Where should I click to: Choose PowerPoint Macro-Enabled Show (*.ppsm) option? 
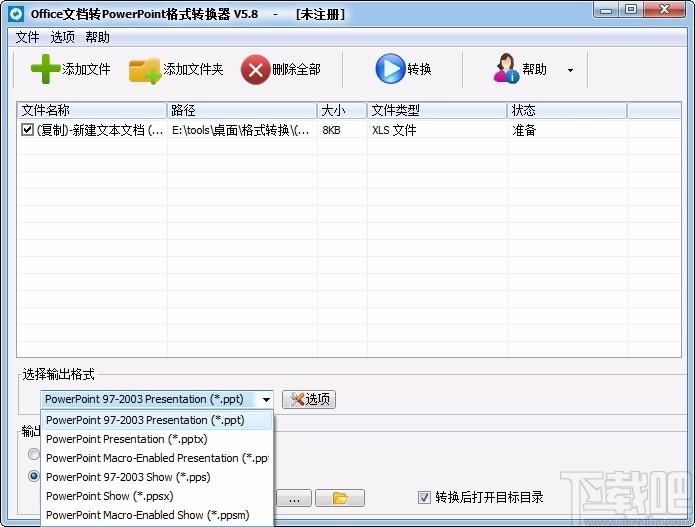157,515
